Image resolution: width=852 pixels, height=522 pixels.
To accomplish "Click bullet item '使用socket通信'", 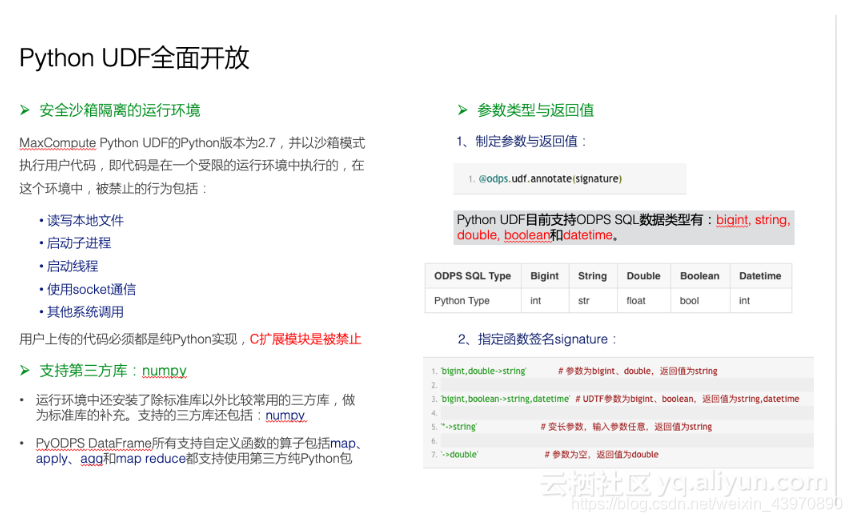I will (x=91, y=290).
